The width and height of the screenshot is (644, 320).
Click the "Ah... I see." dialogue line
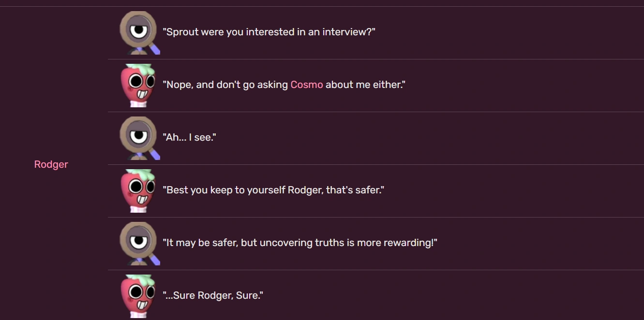point(189,137)
